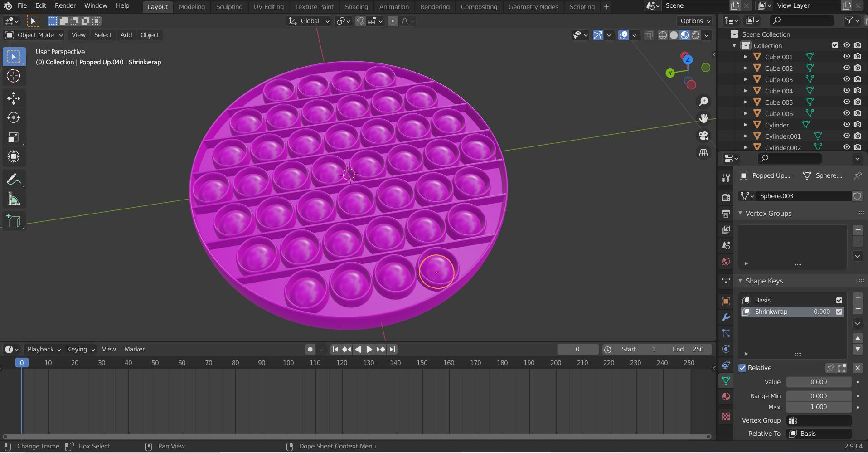The height and width of the screenshot is (453, 868).
Task: Activate the Select Box tool
Action: click(14, 57)
